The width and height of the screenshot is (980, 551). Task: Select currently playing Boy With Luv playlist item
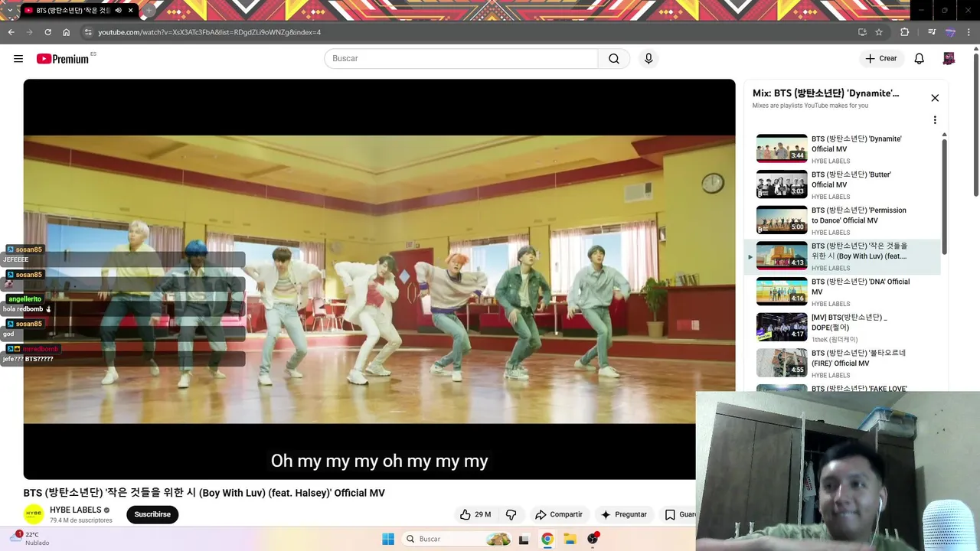point(842,256)
